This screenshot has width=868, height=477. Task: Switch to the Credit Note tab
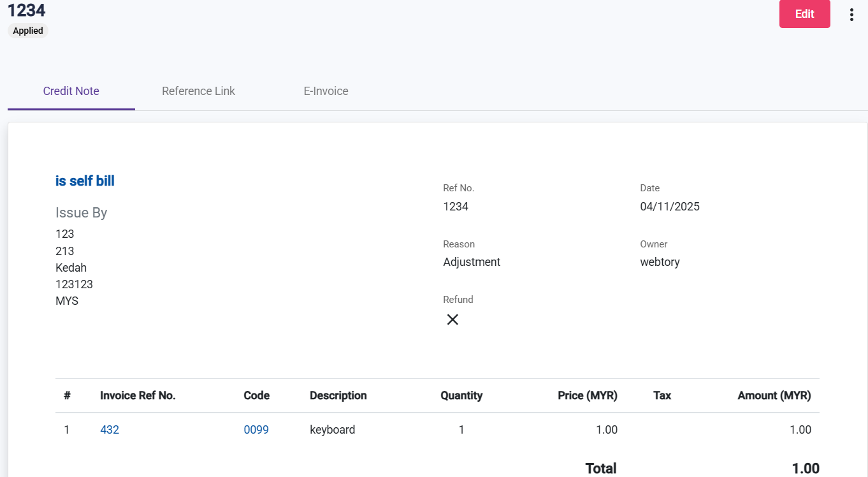(x=71, y=91)
